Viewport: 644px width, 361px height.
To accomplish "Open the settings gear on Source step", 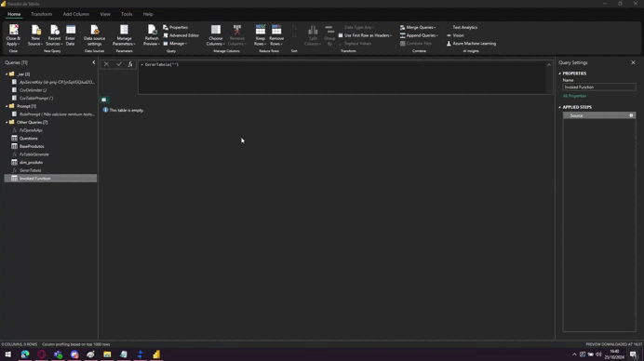I will click(631, 115).
